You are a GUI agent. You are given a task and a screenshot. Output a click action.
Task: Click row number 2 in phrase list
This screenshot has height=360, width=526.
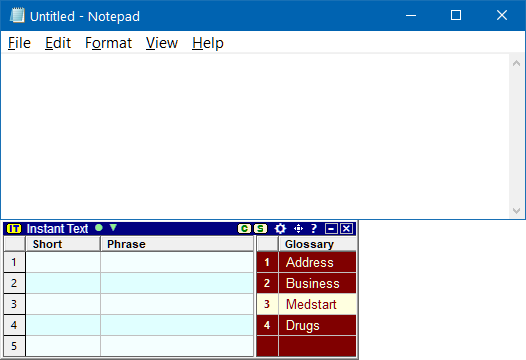[14, 283]
